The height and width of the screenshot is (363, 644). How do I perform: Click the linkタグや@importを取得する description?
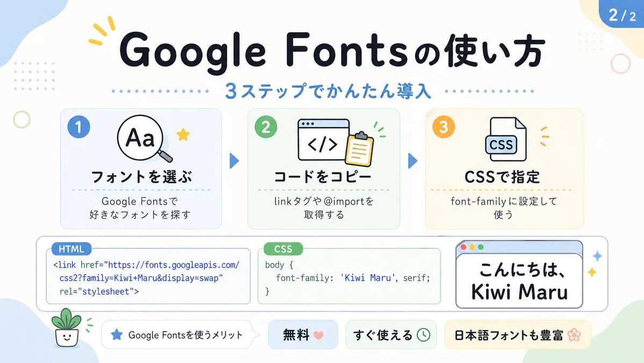tap(324, 208)
